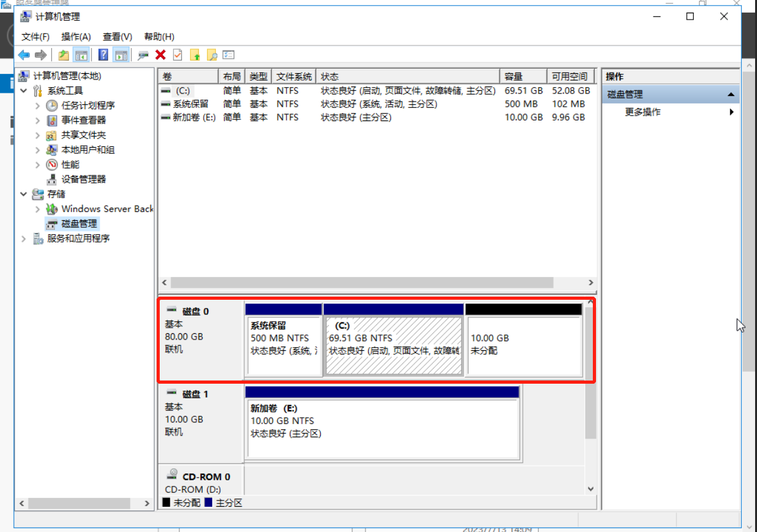Select the 10.00 GB unallocated black partition

[523, 345]
